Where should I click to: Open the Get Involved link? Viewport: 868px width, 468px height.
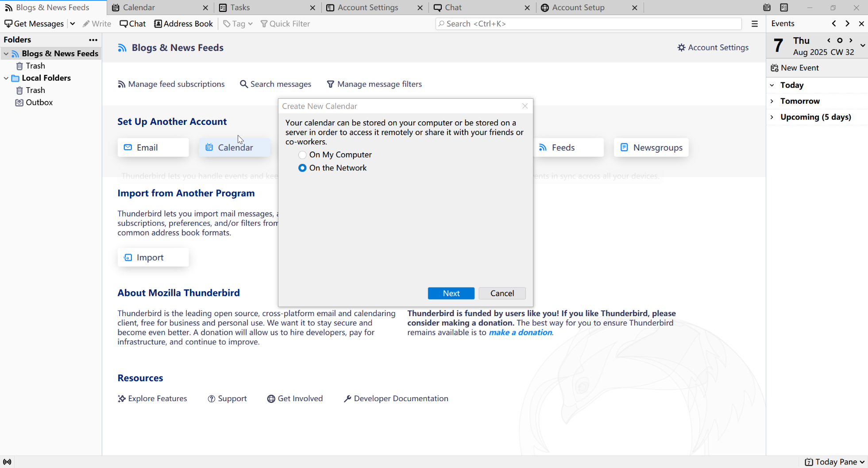[x=295, y=398]
